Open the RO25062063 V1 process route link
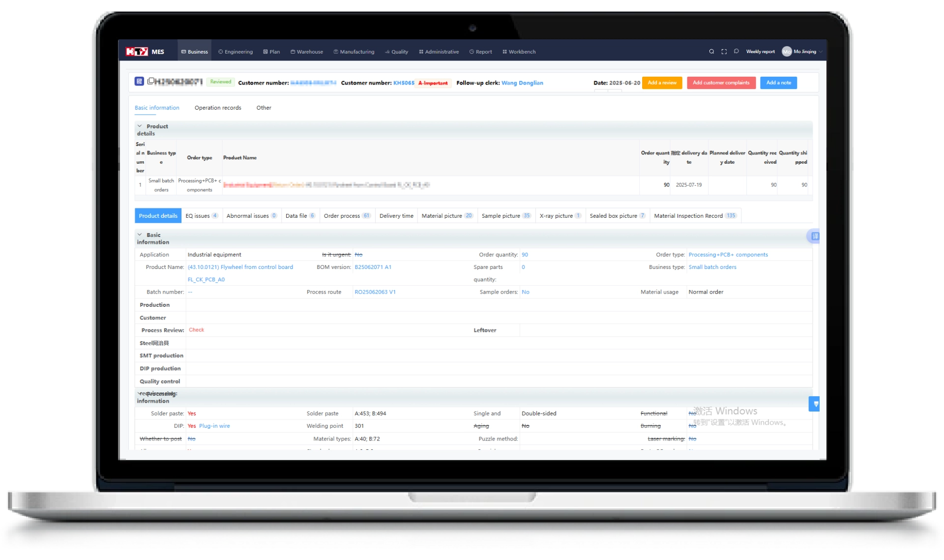This screenshot has height=560, width=944. (375, 292)
